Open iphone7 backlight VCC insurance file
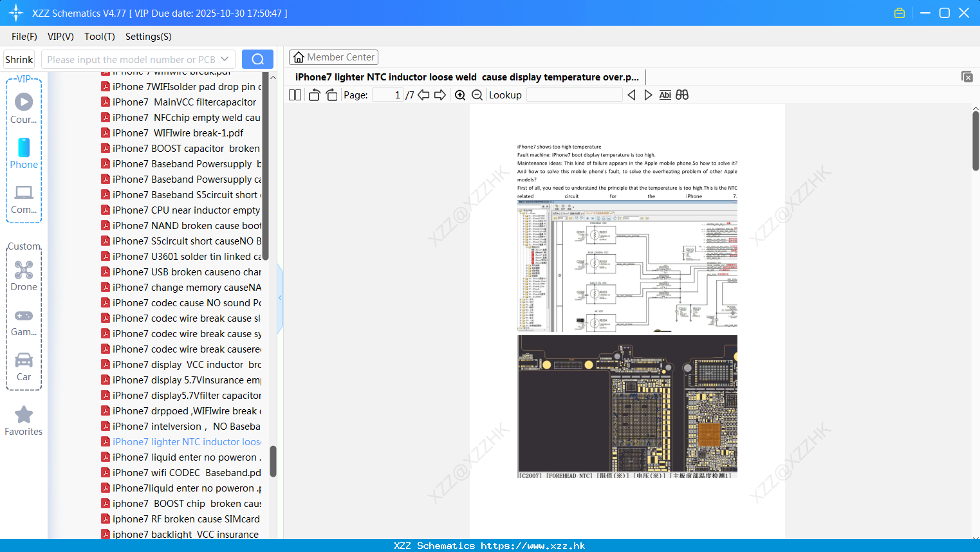The height and width of the screenshot is (552, 980). [181, 534]
